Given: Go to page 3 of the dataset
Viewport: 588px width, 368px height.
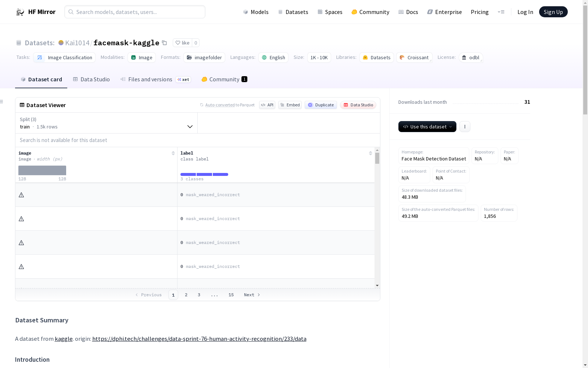Looking at the screenshot, I should tap(199, 295).
